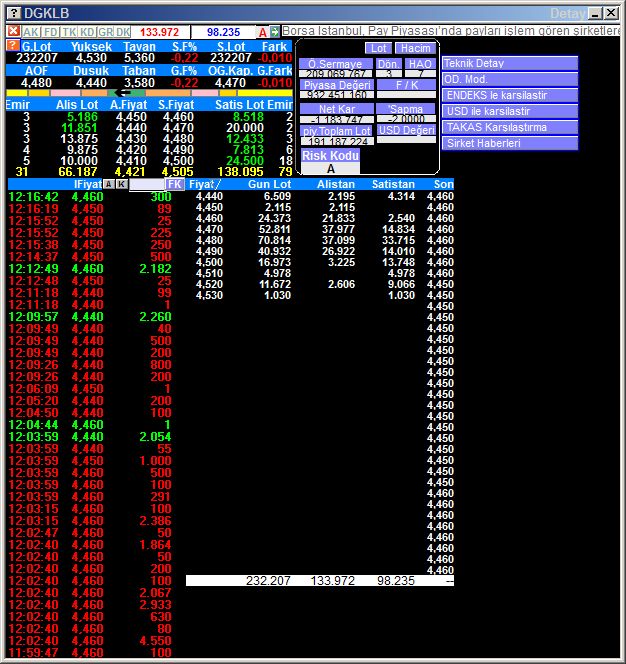
Task: Click the red X icon in toolbar
Action: coord(14,31)
